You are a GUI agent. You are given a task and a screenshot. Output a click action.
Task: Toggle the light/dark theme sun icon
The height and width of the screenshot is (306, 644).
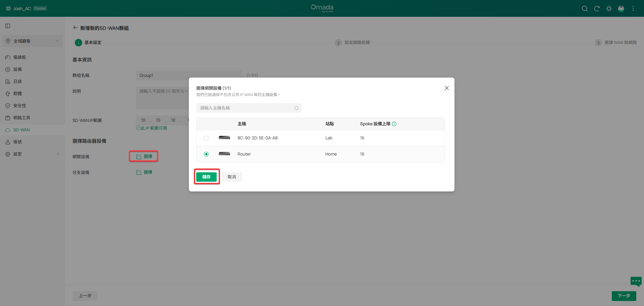coord(609,9)
